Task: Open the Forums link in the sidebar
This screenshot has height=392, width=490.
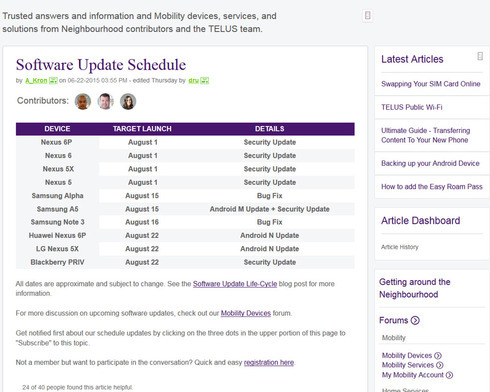Action: 394,320
